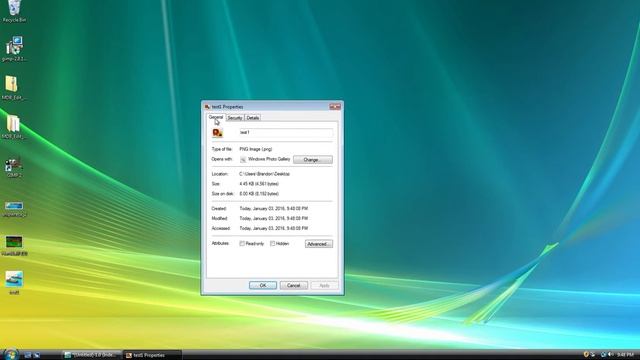Click the 'PNG Image (.png)' type text
640x360 pixels.
256,149
